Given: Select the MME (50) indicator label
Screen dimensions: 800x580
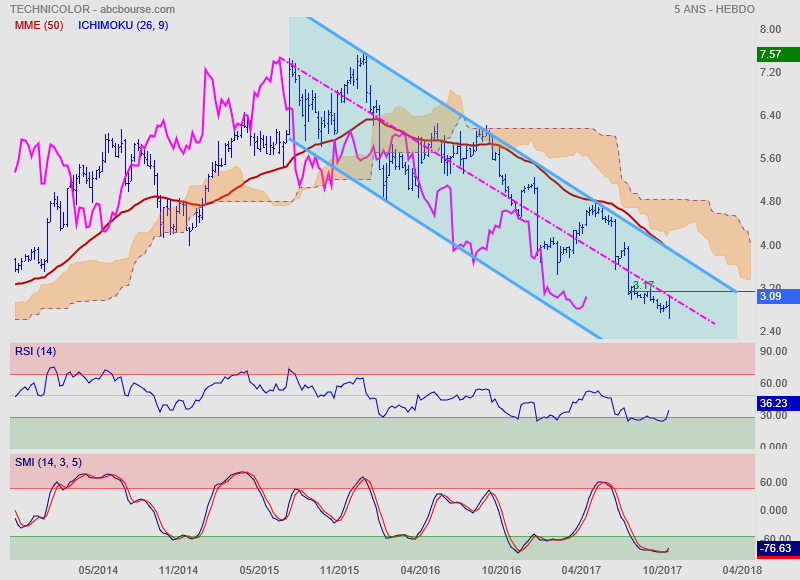Looking at the screenshot, I should tap(39, 25).
